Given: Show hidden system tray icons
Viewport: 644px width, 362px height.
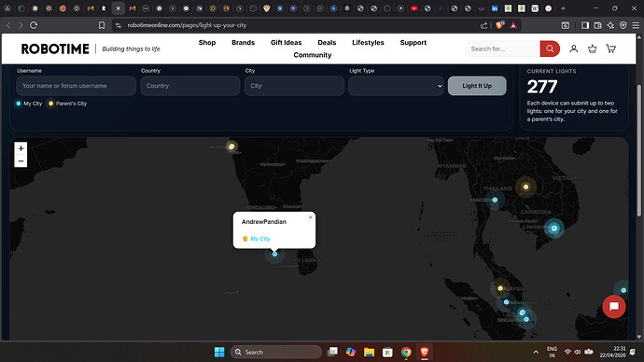Looking at the screenshot, I should coord(536,352).
